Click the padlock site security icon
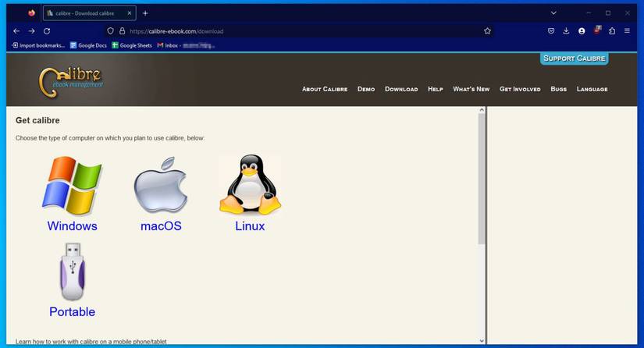Screen dimensions: 644x348 click(x=122, y=30)
